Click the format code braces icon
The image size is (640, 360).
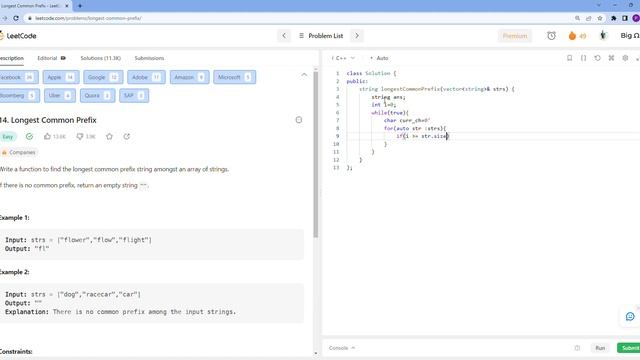[583, 58]
